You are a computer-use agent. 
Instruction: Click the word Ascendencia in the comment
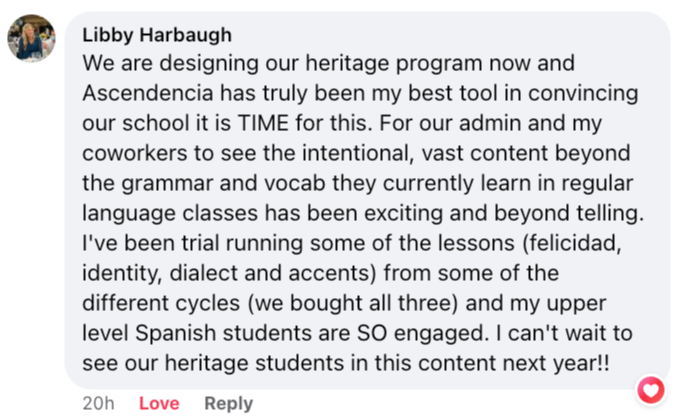pyautogui.click(x=147, y=93)
